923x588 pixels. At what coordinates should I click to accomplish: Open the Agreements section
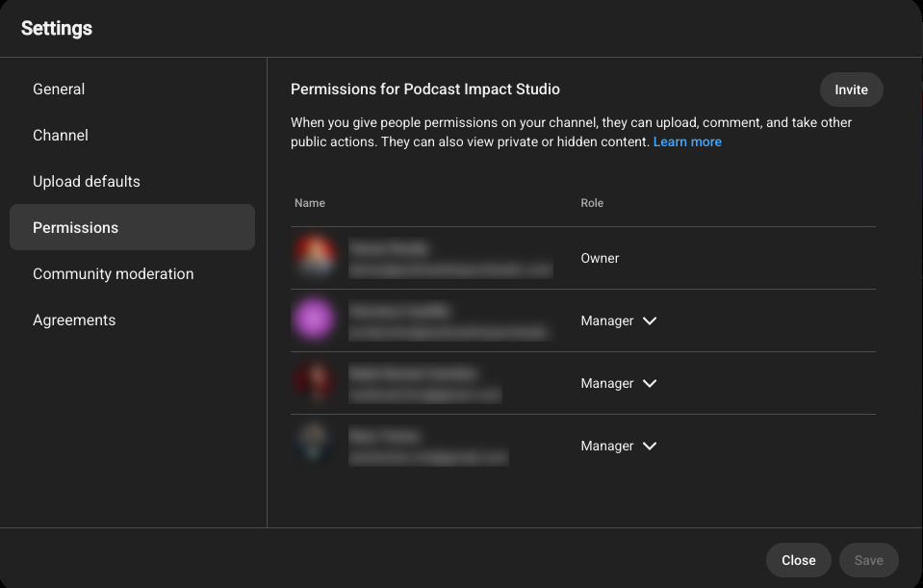coord(132,320)
